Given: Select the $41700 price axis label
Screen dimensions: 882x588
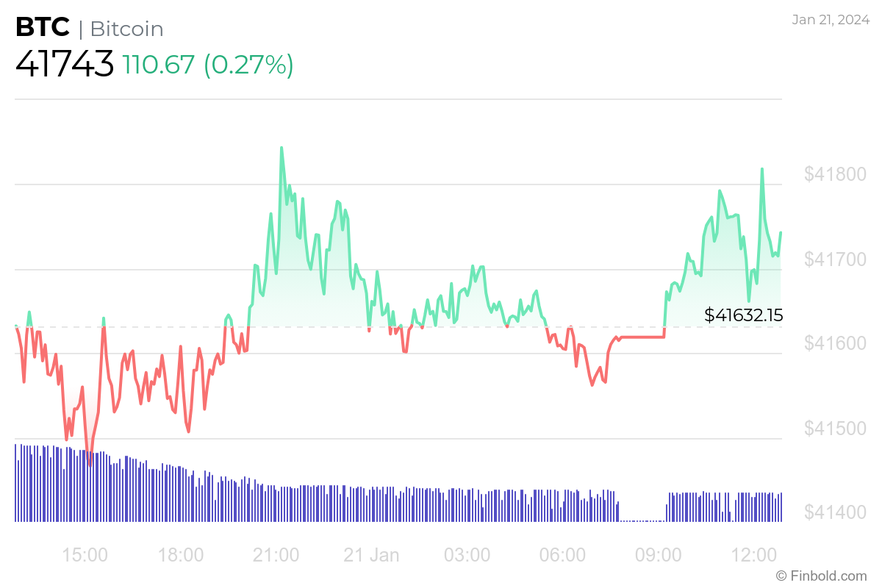Looking at the screenshot, I should coord(835,259).
